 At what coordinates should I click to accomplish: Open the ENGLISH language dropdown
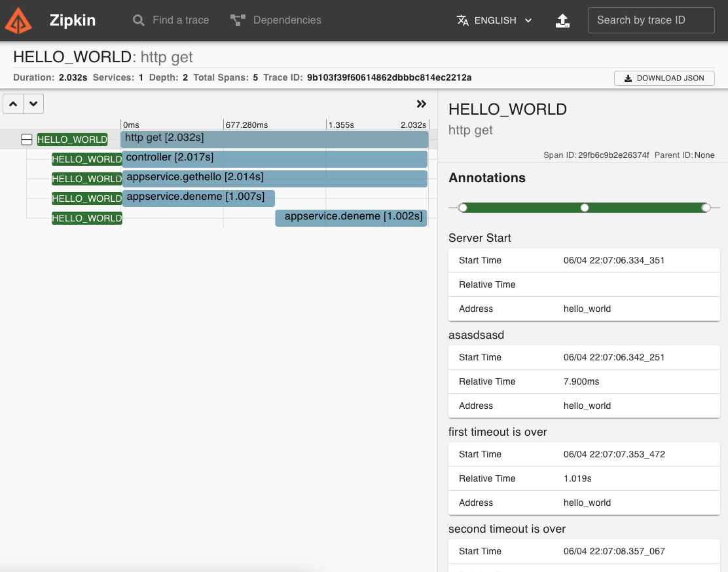click(494, 20)
